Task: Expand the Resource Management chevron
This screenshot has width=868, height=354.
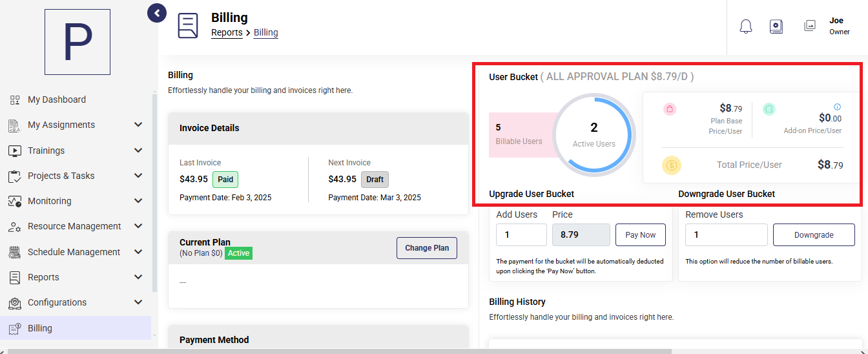Action: pyautogui.click(x=138, y=226)
